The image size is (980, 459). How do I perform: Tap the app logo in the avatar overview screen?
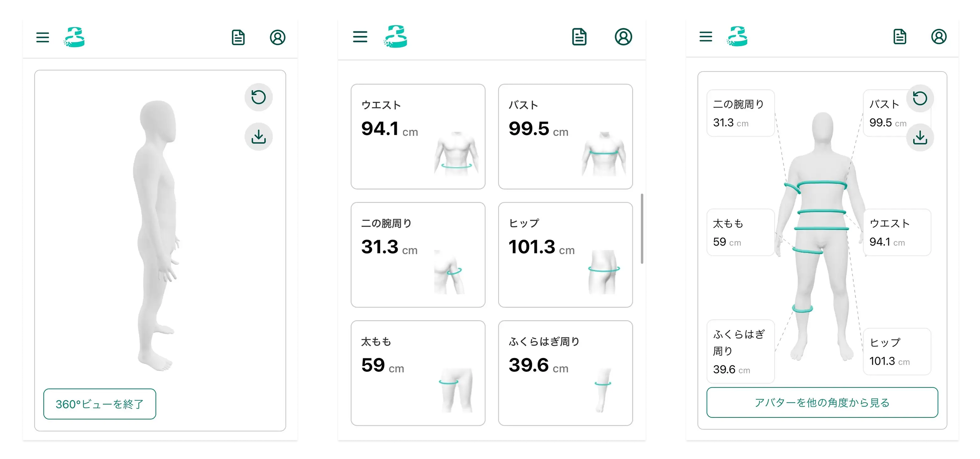tap(737, 37)
